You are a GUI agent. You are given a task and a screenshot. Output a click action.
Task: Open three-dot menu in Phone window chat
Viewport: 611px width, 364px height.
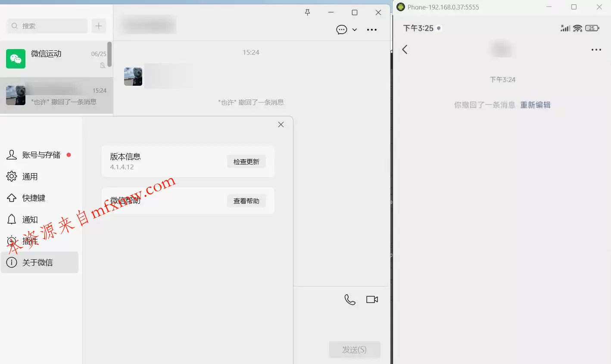(596, 50)
